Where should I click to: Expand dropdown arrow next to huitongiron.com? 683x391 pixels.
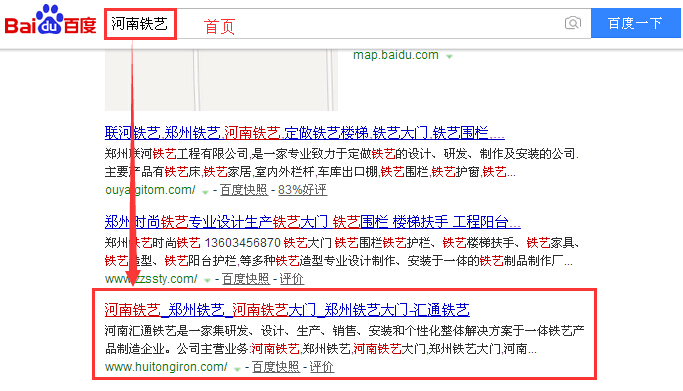pyautogui.click(x=237, y=369)
